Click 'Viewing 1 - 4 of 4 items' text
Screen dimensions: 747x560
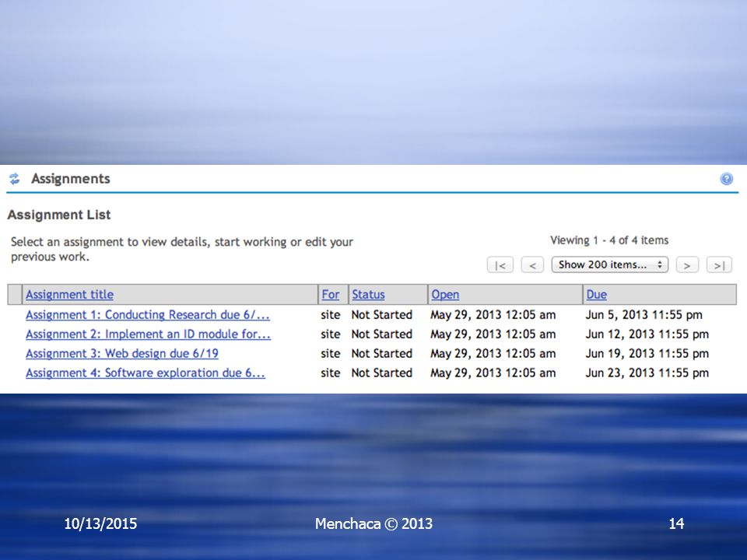[609, 240]
